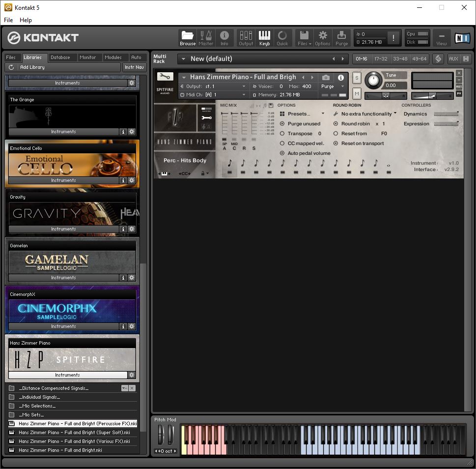This screenshot has height=469, width=476.
Task: Click the Expression controller slider
Action: (446, 123)
